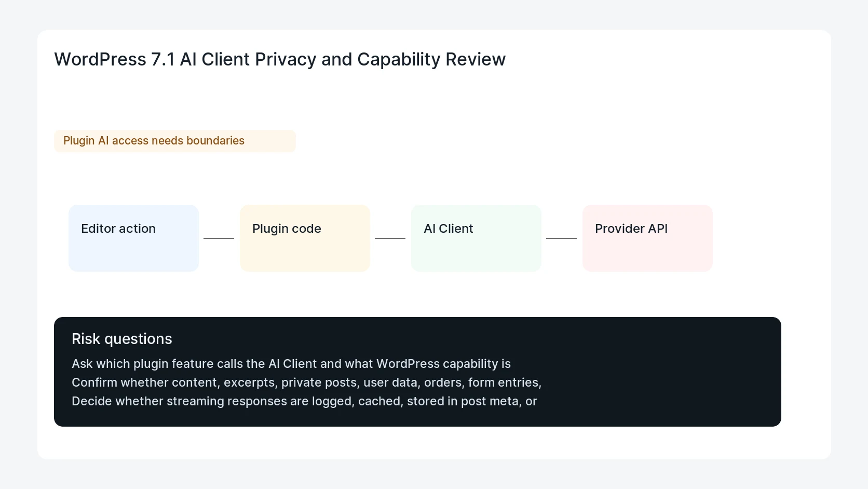Click the title 'WordPress 7.1 AI Client Privacy and Capability Review'
Screen dimensions: 868x489
(x=280, y=59)
